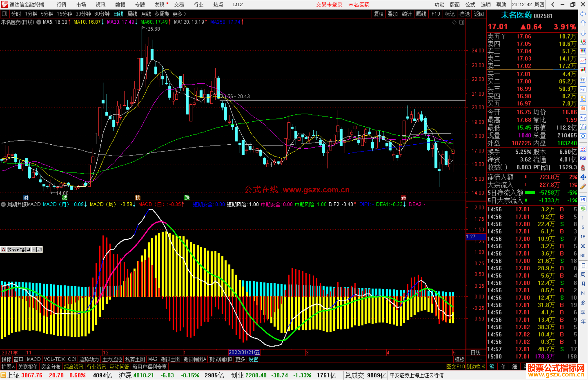Expand the 扩展 panel at bottom
Screen dimensions: 588x380
[8, 367]
